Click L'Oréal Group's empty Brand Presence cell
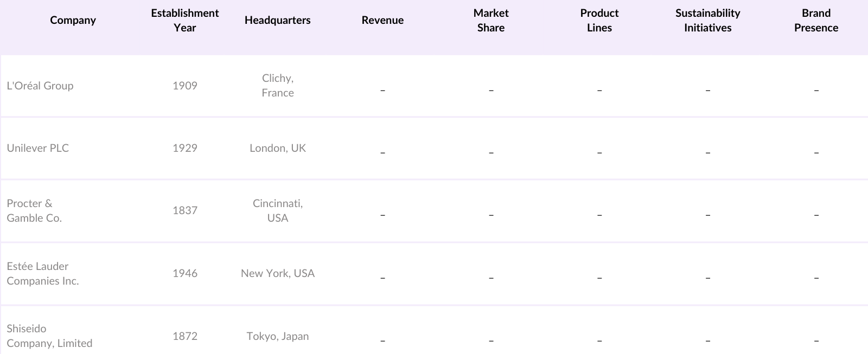The width and height of the screenshot is (868, 354). pos(816,90)
